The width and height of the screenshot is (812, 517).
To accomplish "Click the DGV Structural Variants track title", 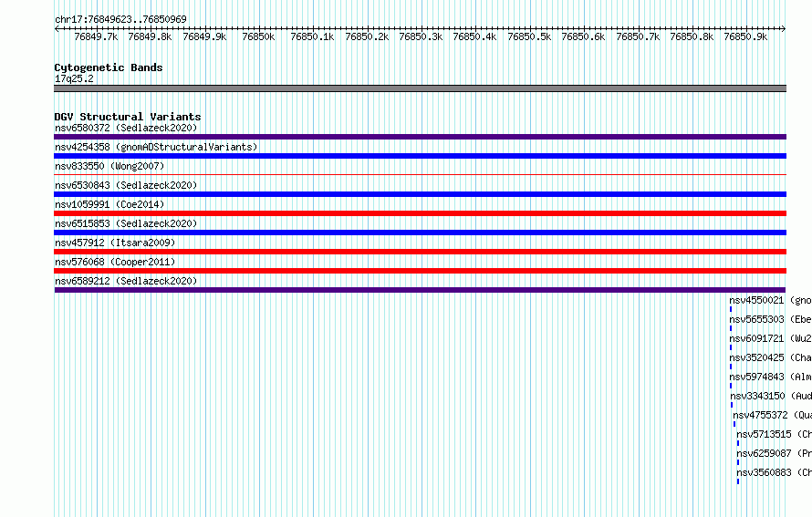I will tap(128, 117).
